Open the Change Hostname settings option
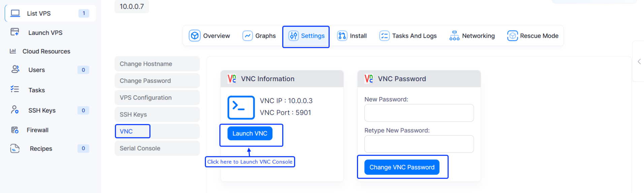The width and height of the screenshot is (644, 193). point(157,64)
